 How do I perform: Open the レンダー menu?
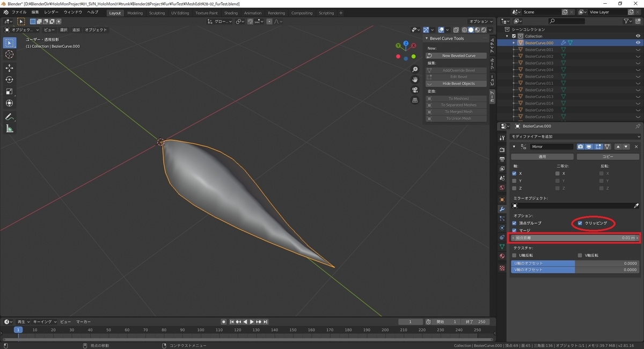click(x=52, y=12)
